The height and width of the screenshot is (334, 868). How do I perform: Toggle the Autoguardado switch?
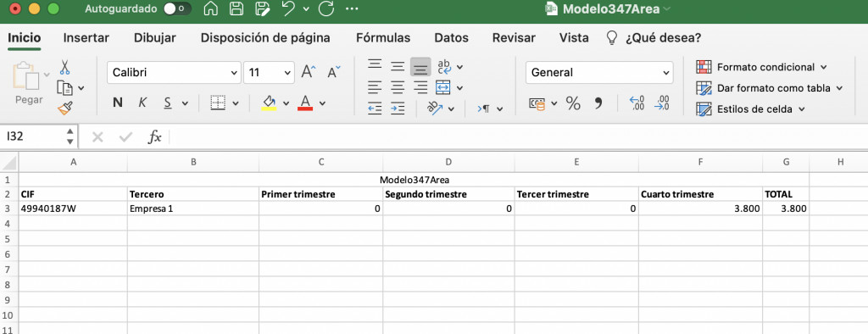[x=177, y=8]
